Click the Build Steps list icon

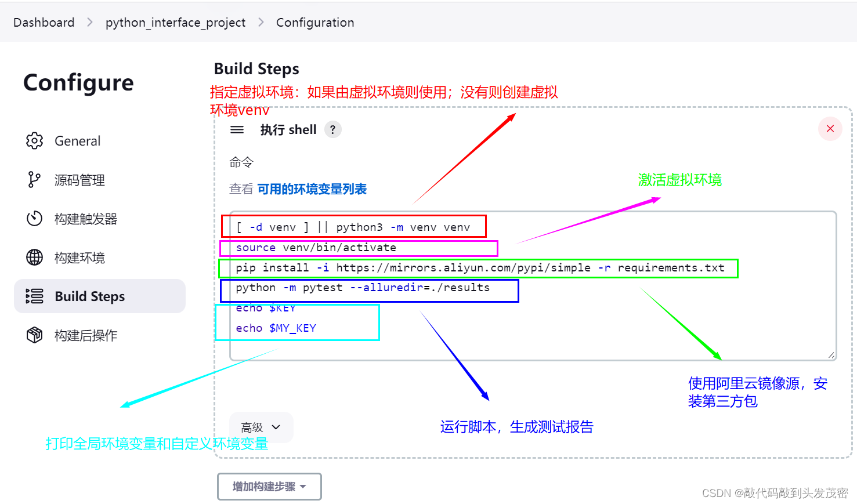click(34, 296)
